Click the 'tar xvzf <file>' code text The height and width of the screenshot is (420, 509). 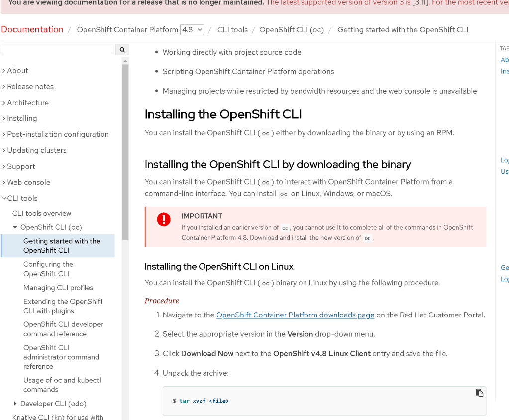coord(204,401)
